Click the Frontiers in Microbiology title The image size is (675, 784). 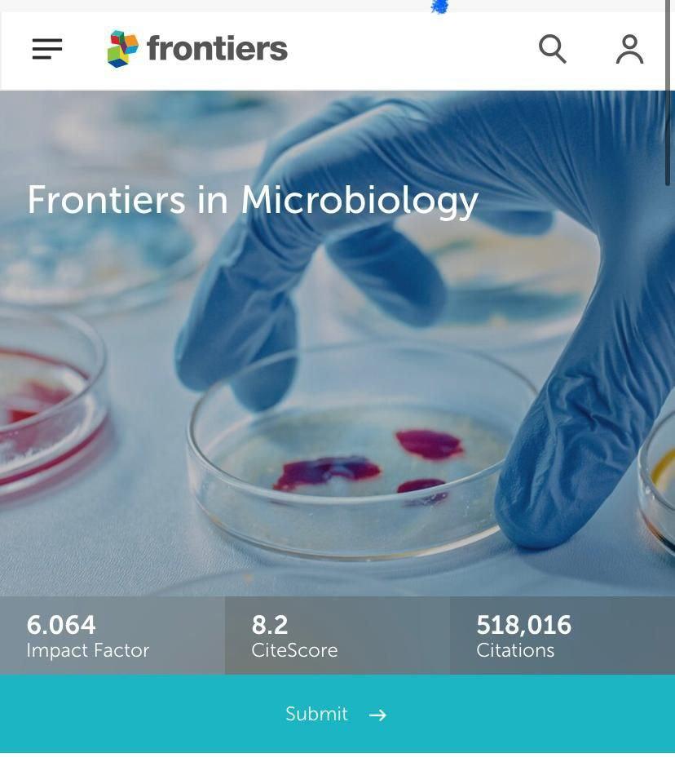253,200
